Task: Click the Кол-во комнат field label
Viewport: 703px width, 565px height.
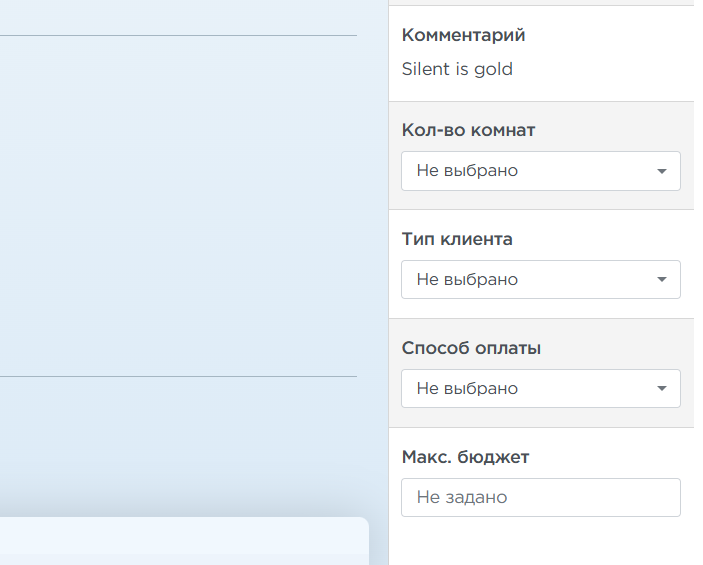Action: 468,130
